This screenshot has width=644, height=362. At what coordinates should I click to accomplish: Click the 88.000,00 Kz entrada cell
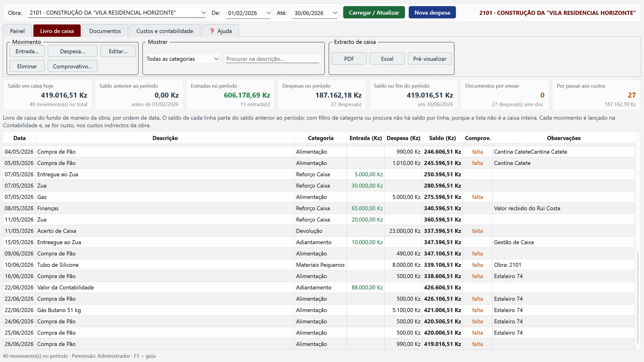[x=366, y=288]
